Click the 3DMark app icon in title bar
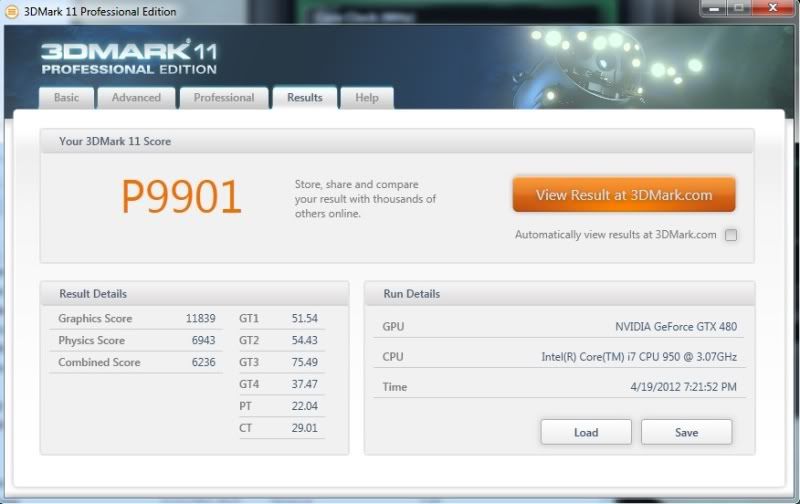This screenshot has height=504, width=800. pos(11,11)
